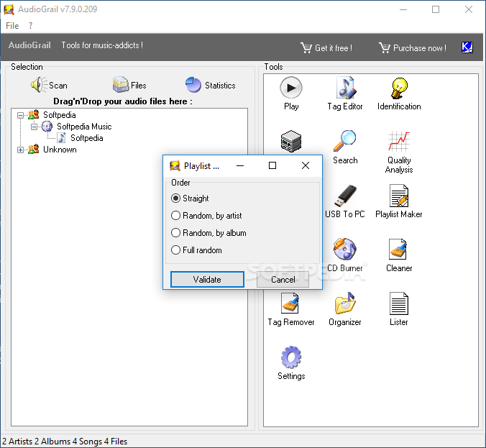Click the Purchase now ! link
This screenshot has height=448, width=486.
point(420,48)
